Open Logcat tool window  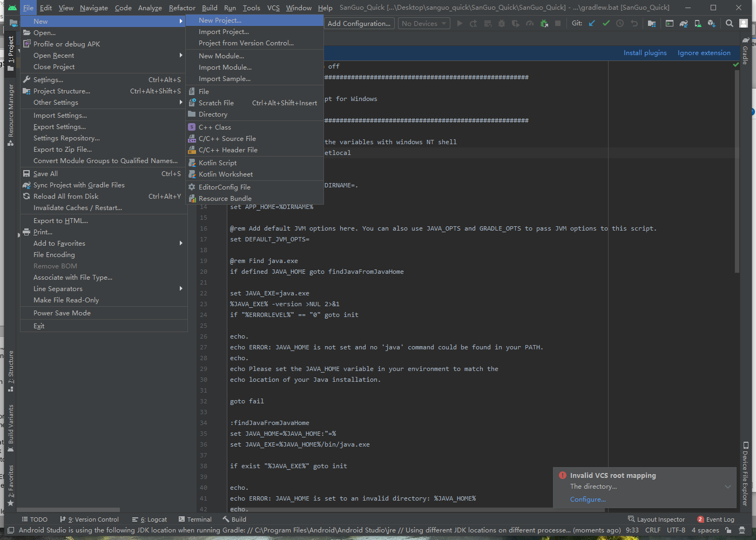point(150,519)
